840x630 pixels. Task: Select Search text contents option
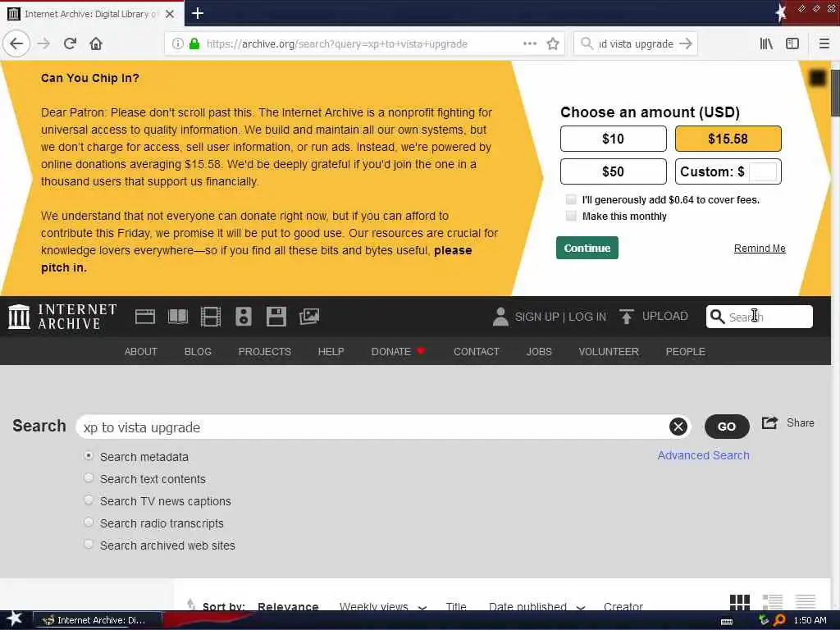coord(89,478)
